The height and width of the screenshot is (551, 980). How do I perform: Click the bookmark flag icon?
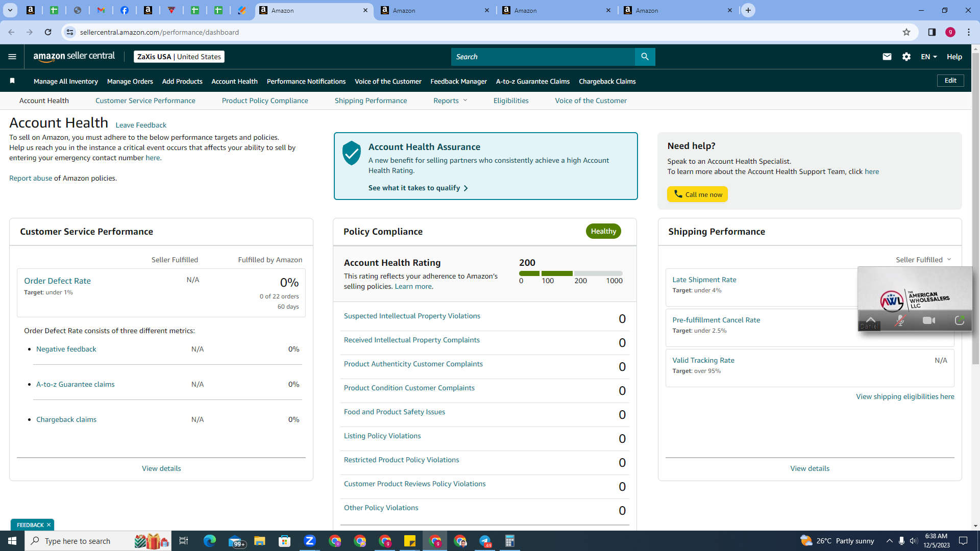12,81
